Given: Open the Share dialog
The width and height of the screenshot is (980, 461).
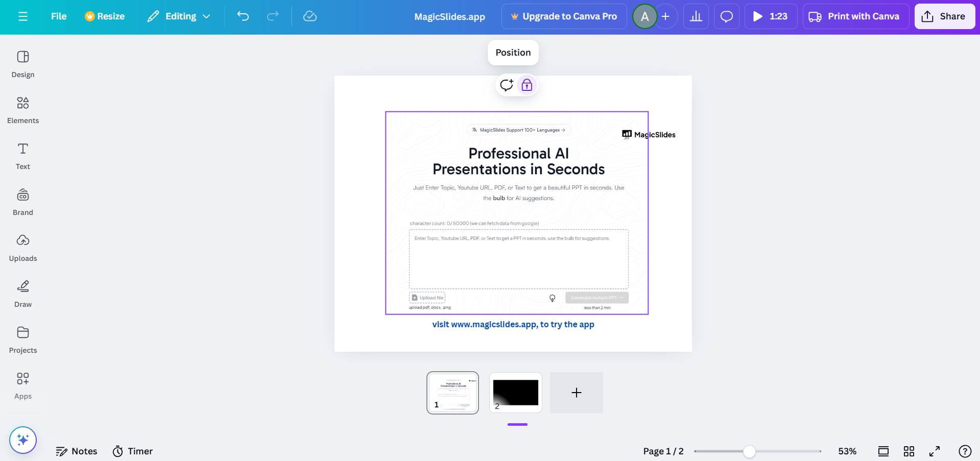Looking at the screenshot, I should coord(945,16).
